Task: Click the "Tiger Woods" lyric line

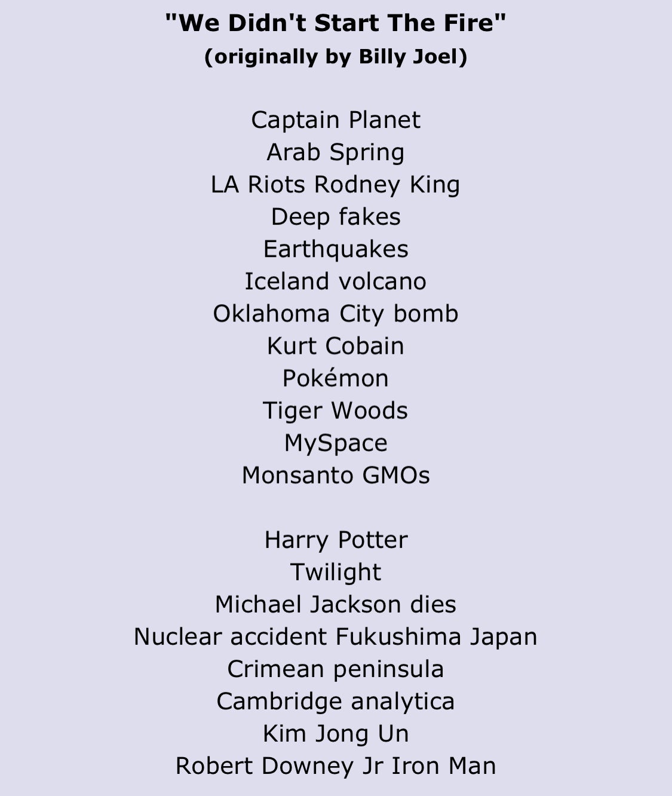Action: tap(336, 411)
